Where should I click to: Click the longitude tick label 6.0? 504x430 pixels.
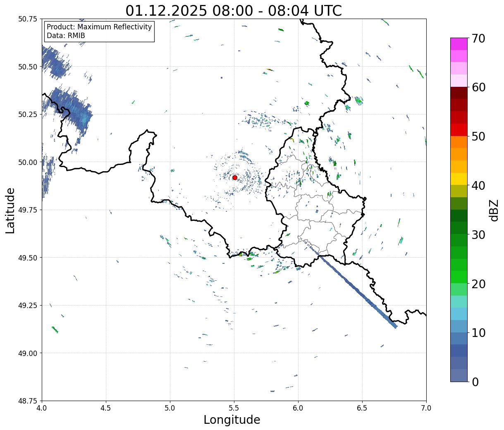click(298, 408)
